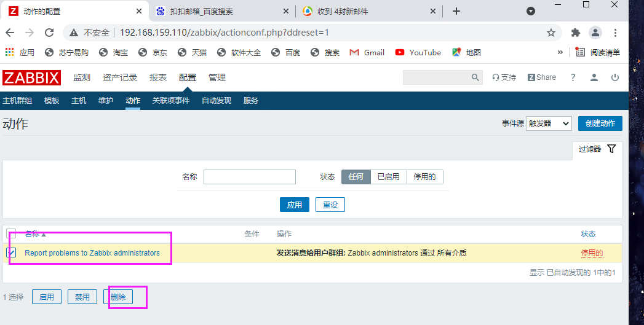Open the help question mark icon
Viewport: 644px width, 325px height.
[x=573, y=77]
